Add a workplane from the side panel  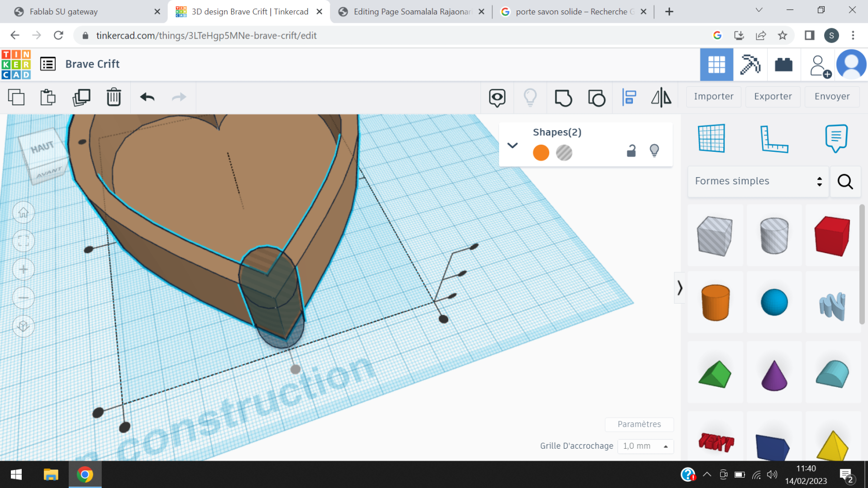coord(711,138)
